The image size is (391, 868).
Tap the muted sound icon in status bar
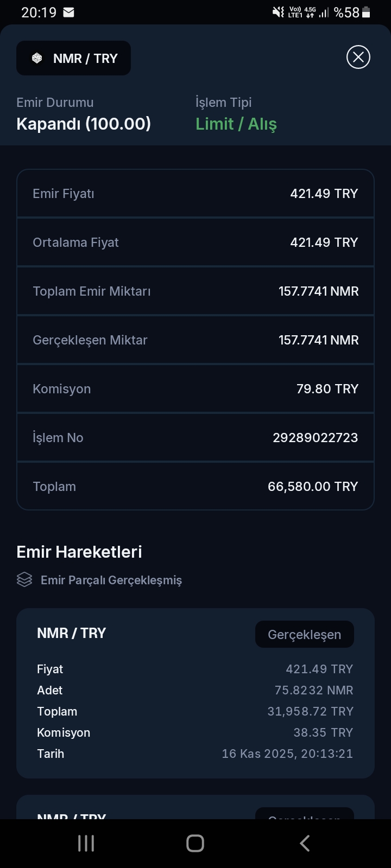click(278, 12)
